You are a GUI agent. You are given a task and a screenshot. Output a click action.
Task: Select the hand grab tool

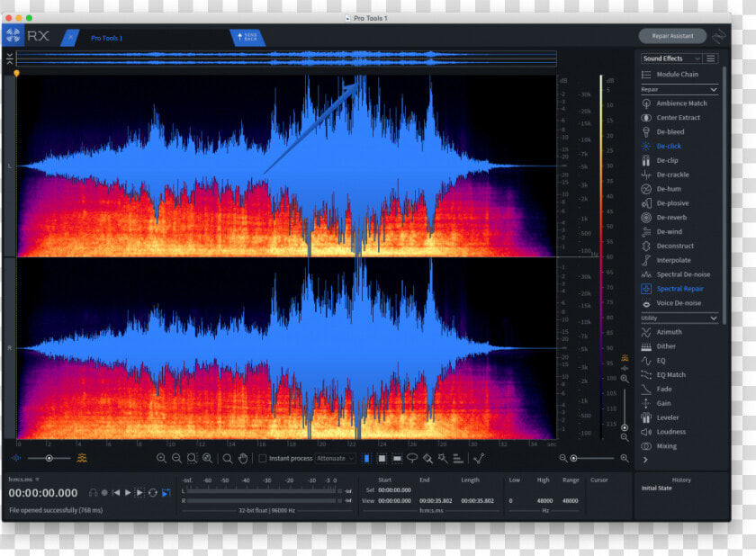click(243, 458)
